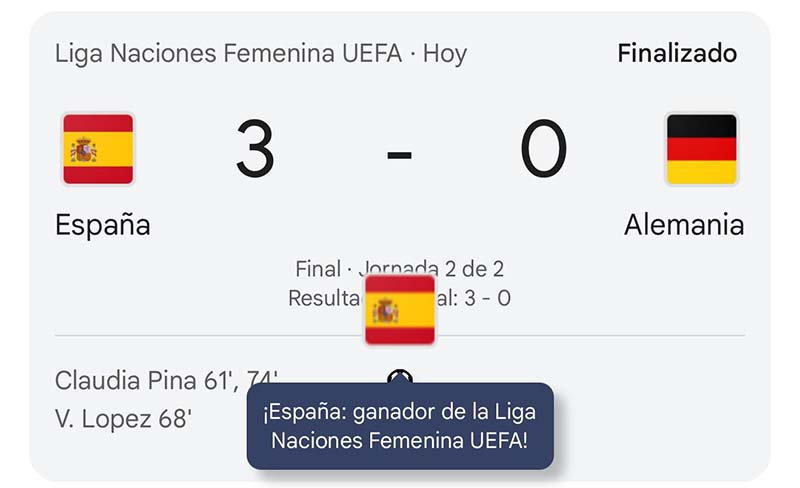Click Spain's flag above the España label

tap(98, 150)
